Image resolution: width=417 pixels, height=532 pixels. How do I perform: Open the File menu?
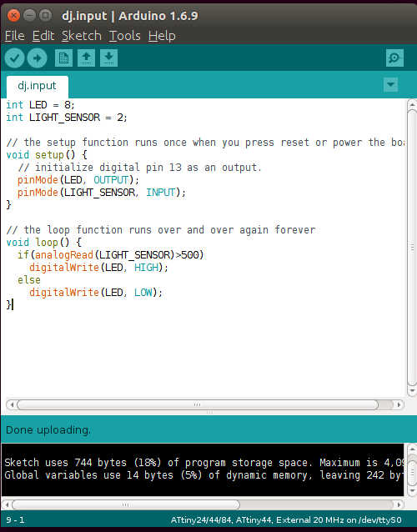tap(14, 36)
